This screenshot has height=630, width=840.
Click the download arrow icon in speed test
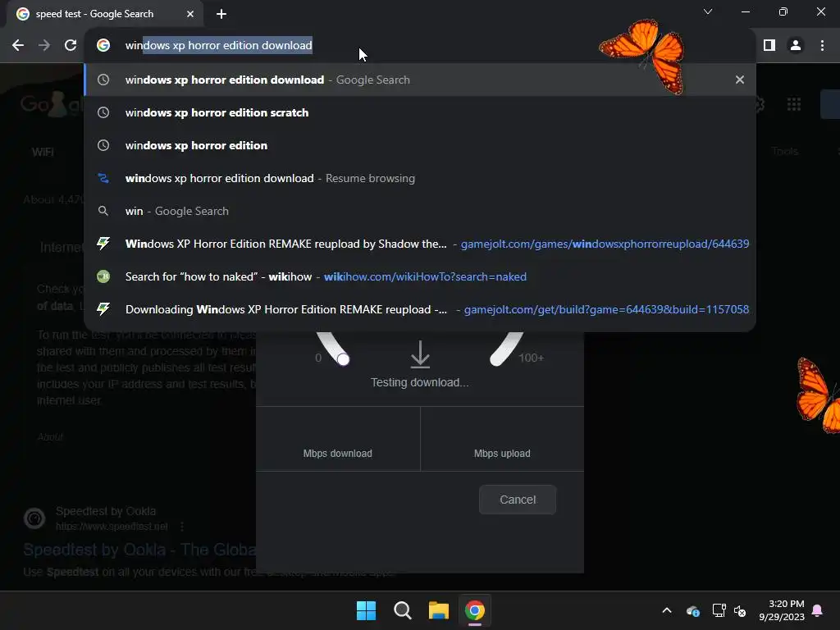tap(420, 354)
